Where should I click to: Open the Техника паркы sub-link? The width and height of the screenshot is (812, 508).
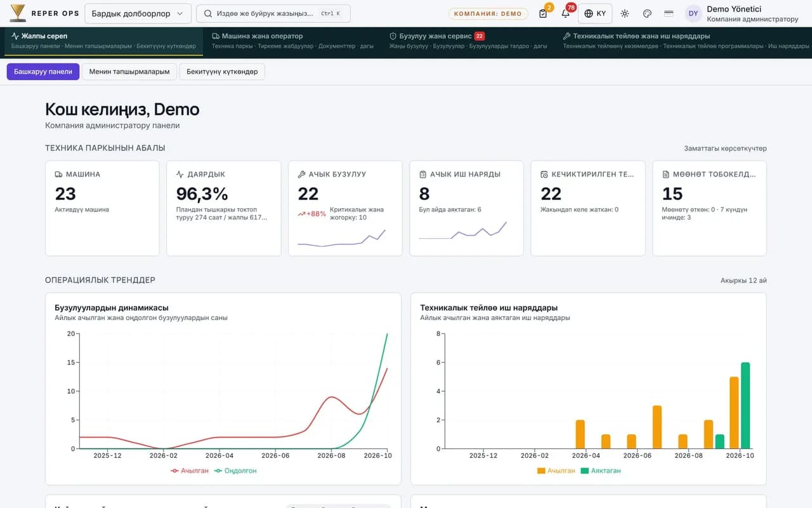tap(230, 46)
